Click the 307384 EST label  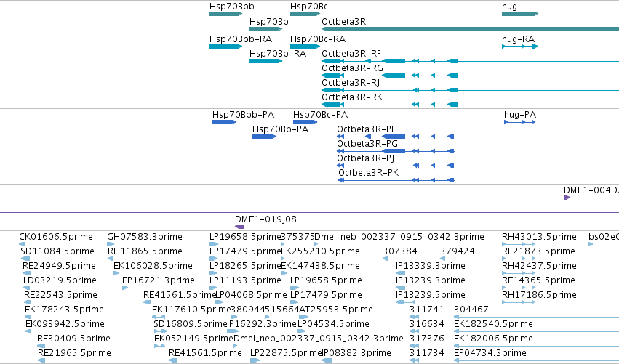(x=400, y=251)
